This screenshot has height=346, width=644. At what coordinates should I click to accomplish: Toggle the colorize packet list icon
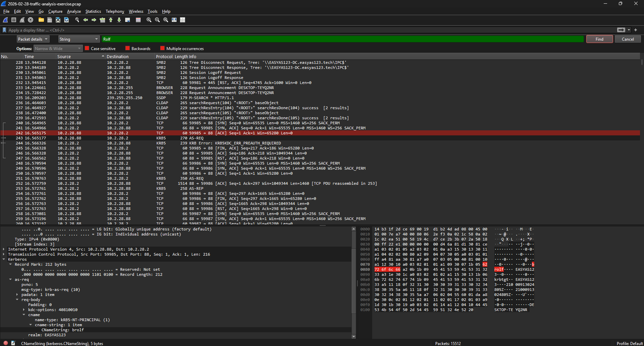tap(138, 20)
